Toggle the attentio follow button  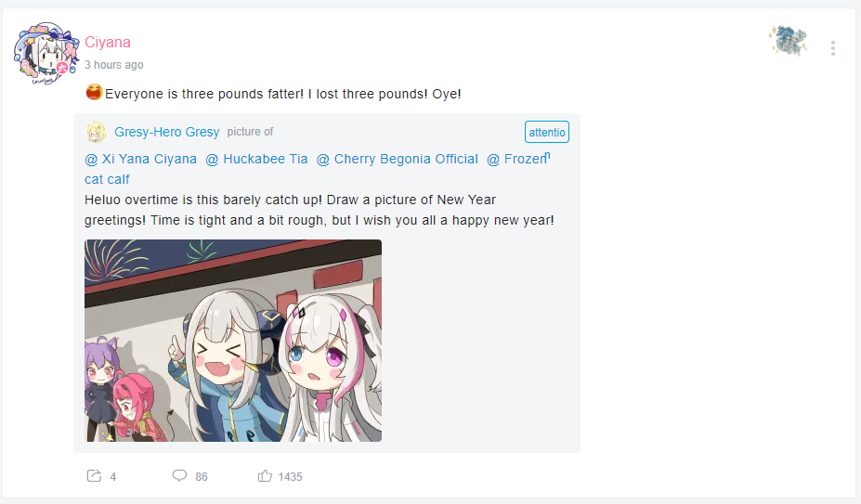click(x=547, y=132)
